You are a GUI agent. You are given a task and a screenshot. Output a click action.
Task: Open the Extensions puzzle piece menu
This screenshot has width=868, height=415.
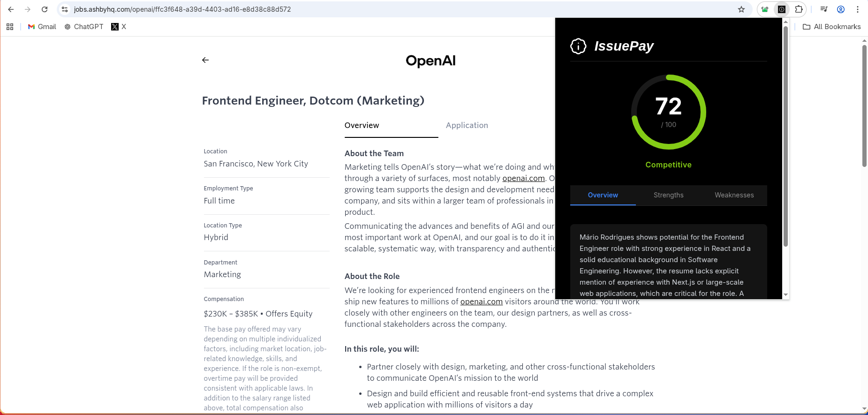(799, 9)
